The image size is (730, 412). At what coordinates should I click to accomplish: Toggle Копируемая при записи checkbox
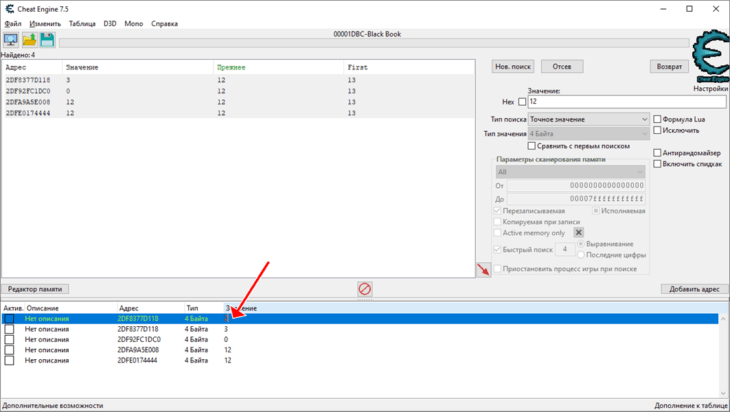point(497,222)
